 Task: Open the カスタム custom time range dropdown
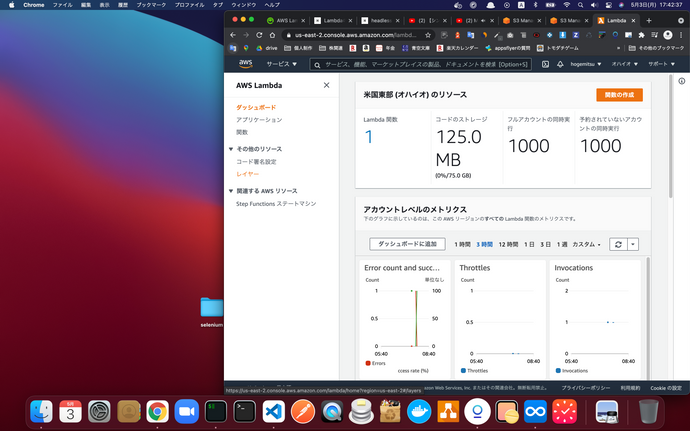click(x=586, y=244)
